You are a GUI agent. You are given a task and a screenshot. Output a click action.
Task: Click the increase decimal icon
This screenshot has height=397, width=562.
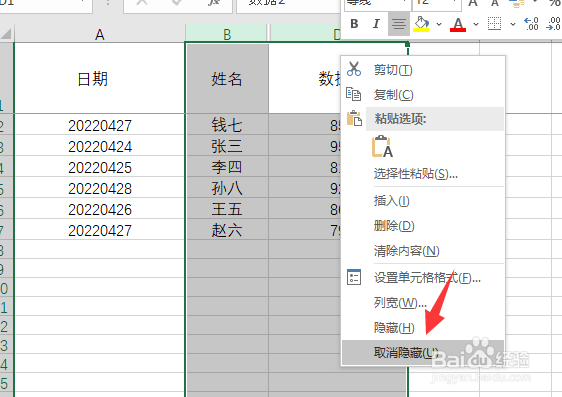pyautogui.click(x=532, y=24)
